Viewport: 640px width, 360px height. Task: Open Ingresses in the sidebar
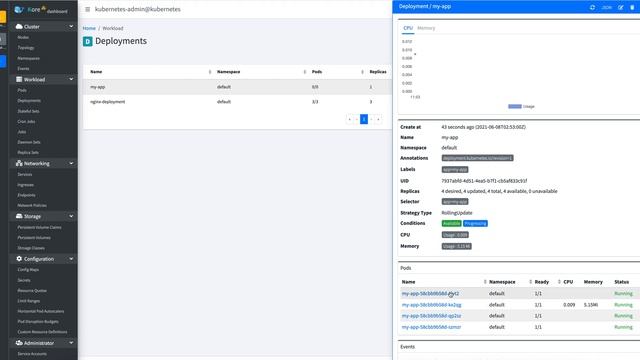coord(25,185)
